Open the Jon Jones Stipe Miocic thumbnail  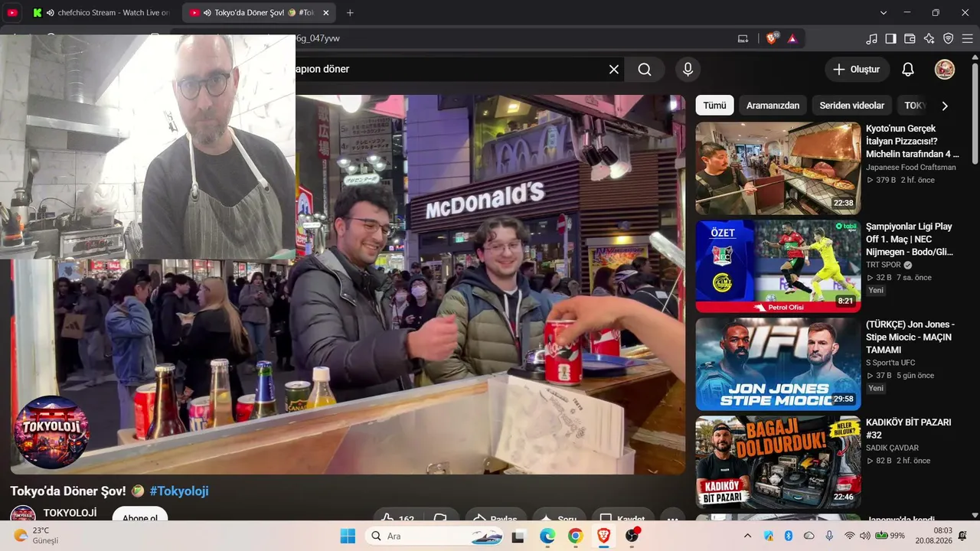pyautogui.click(x=778, y=364)
